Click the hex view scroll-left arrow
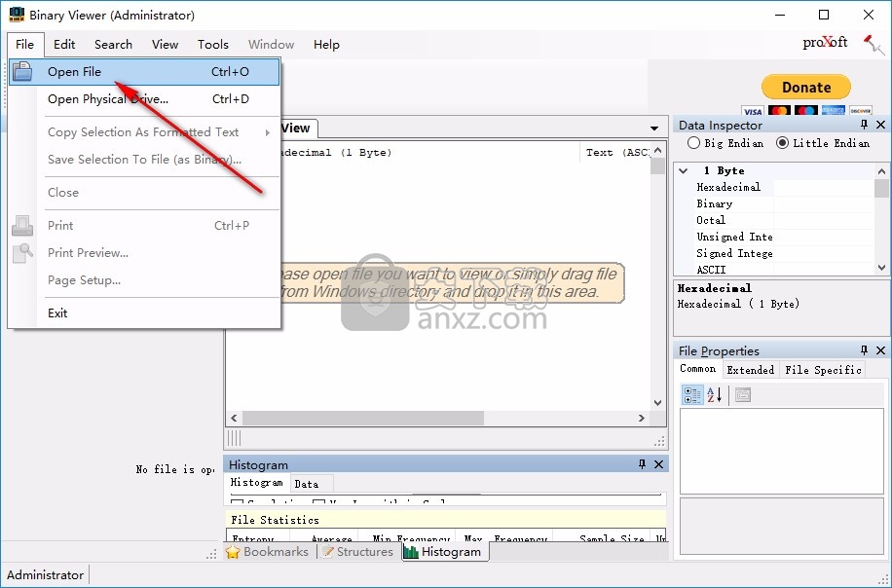Screen dimensions: 892x588 pyautogui.click(x=234, y=418)
